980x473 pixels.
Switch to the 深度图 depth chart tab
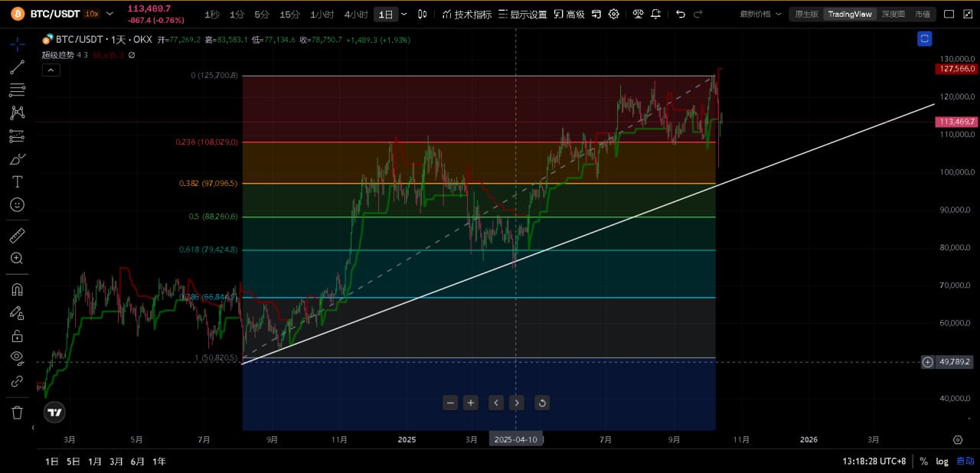point(893,14)
